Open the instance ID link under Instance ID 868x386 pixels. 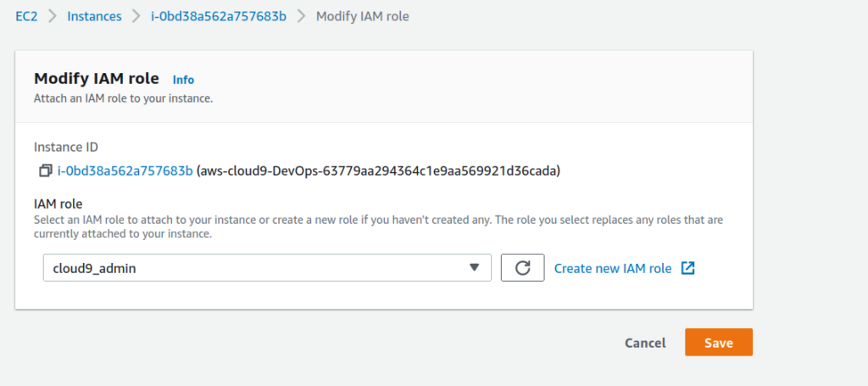[x=125, y=171]
